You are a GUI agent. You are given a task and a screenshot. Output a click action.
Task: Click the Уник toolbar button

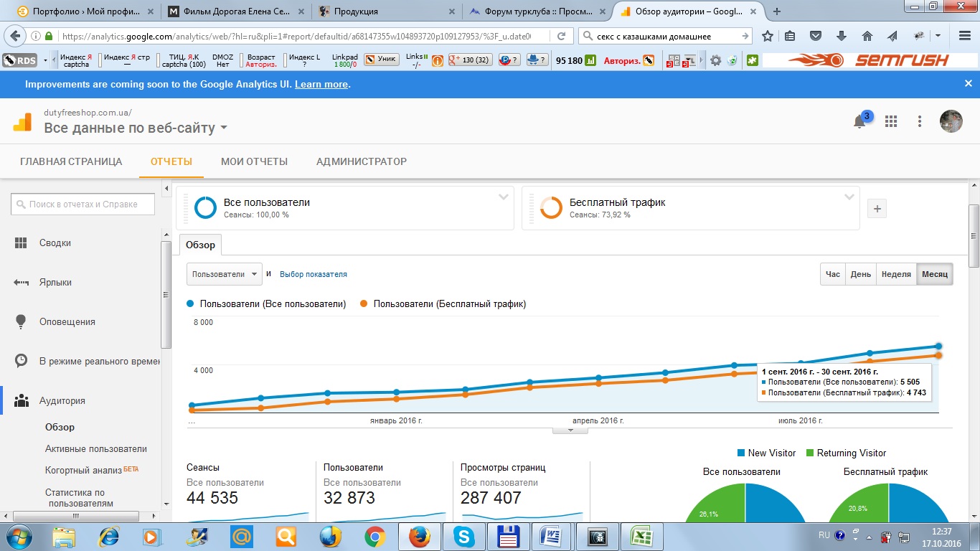click(x=381, y=60)
